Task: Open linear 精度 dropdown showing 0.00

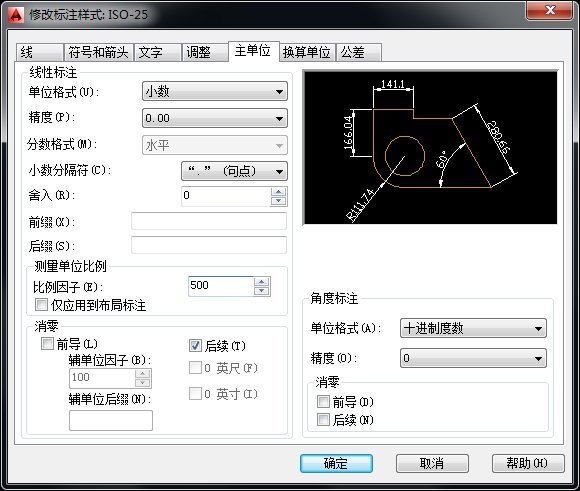Action: 215,118
